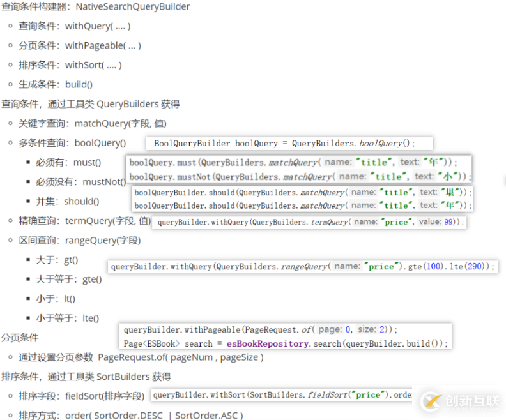This screenshot has width=506, height=420.
Task: Click the gt() greater-than item
Action: tap(57, 260)
